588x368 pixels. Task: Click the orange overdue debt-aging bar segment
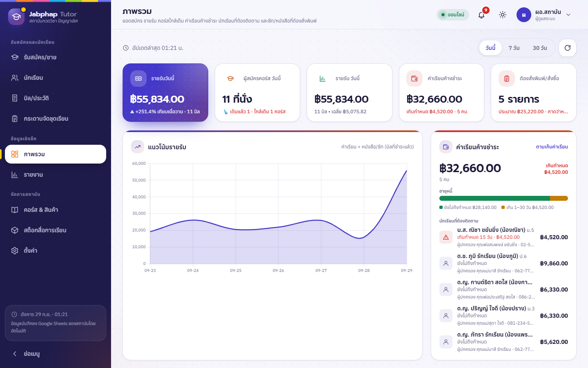click(559, 198)
